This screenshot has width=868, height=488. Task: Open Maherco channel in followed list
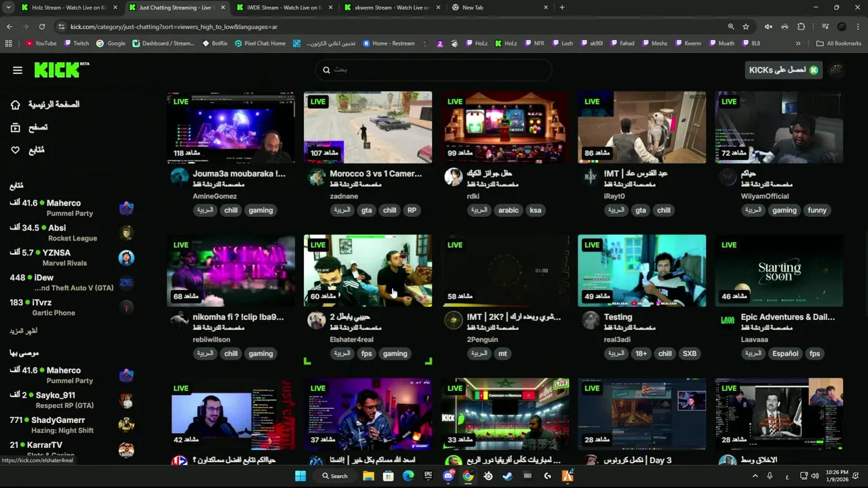tap(71, 207)
